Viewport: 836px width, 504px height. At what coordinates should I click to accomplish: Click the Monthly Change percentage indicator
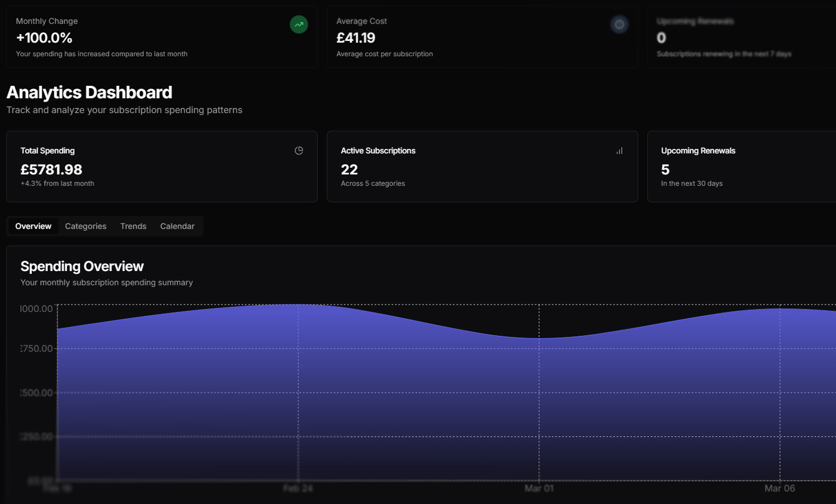(x=44, y=38)
